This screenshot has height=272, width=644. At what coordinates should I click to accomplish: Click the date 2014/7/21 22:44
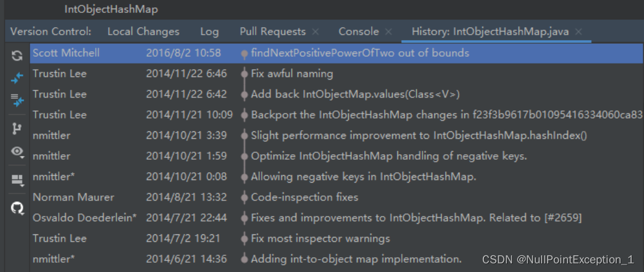186,218
